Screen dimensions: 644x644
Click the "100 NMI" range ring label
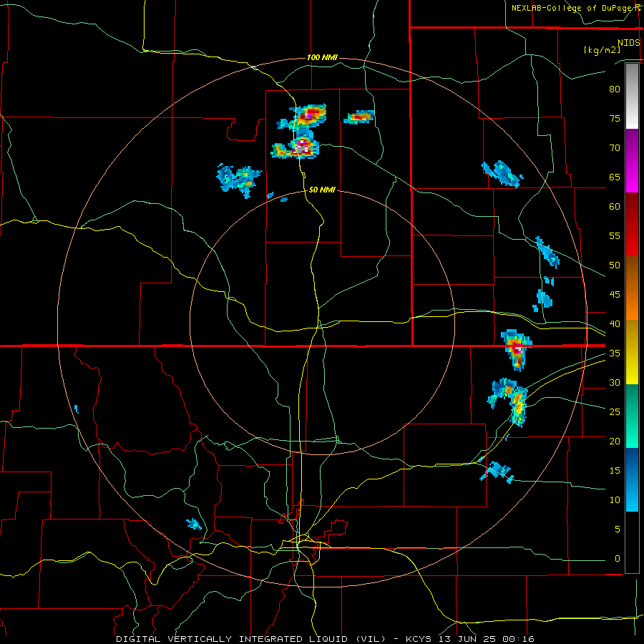322,57
